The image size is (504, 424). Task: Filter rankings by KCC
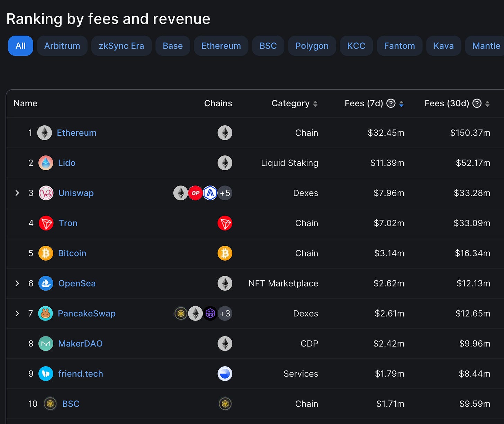(356, 46)
